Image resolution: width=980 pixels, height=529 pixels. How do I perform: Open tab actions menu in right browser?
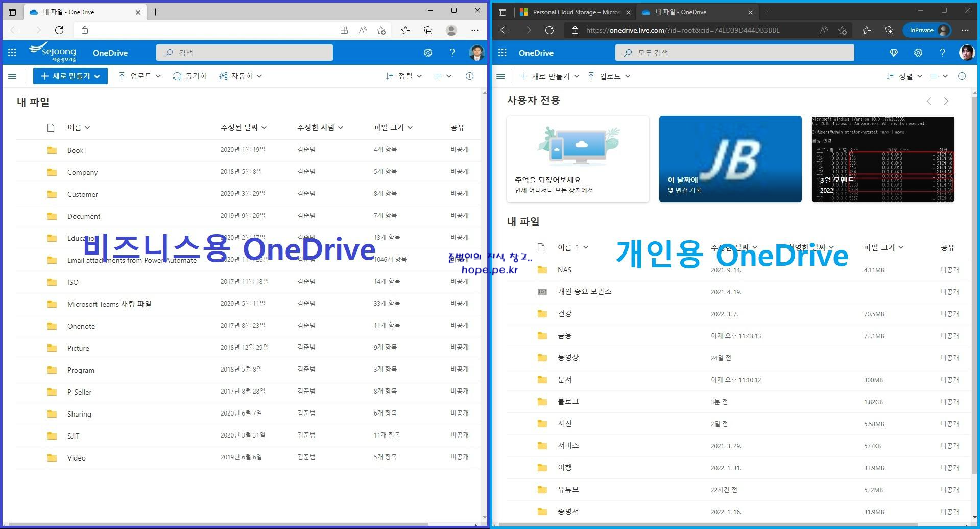[x=503, y=12]
